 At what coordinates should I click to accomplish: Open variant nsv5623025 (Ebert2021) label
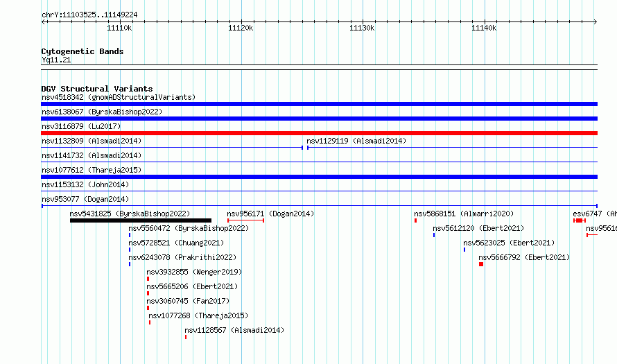(509, 243)
